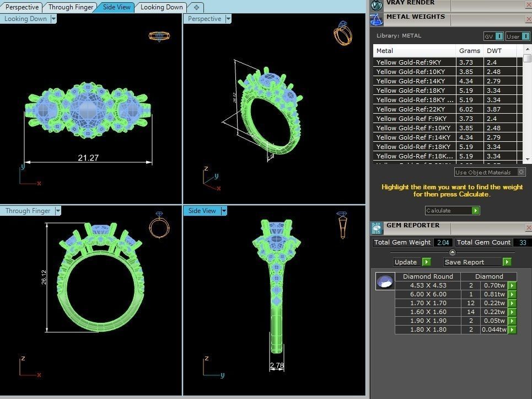Screen dimensions: 532x399
Task: Select the Diamond Round column header
Action: pyautogui.click(x=428, y=276)
